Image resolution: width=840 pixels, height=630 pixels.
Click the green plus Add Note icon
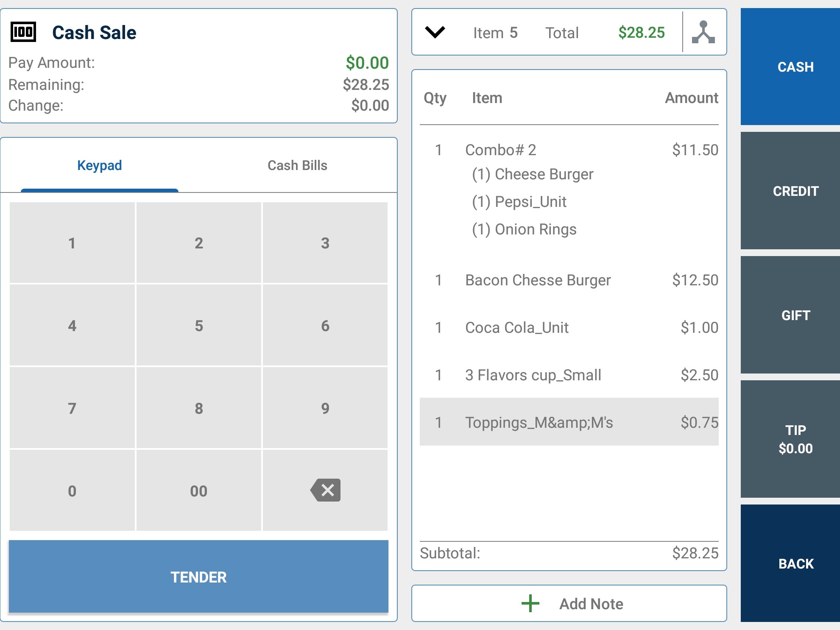530,603
